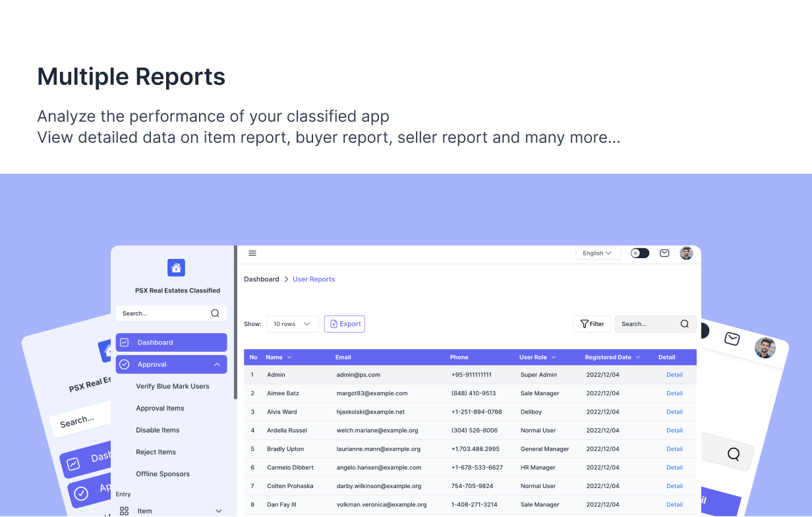Select Dashboard in the sidebar

pos(171,342)
